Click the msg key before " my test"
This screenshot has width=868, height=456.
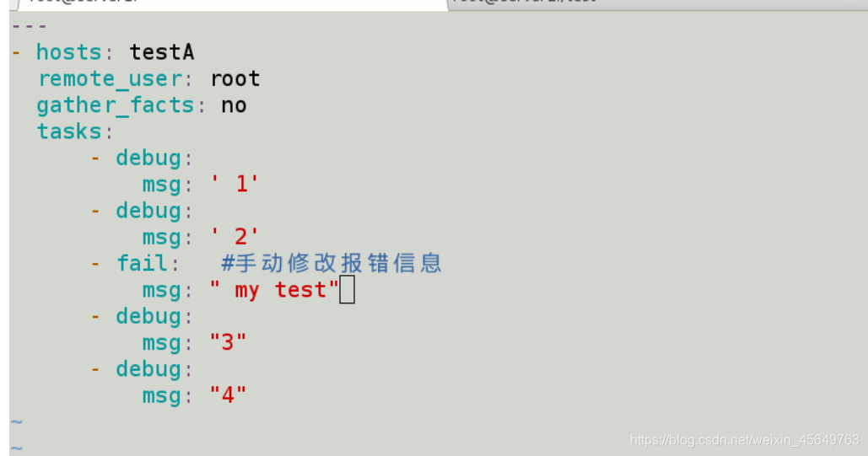(167, 291)
